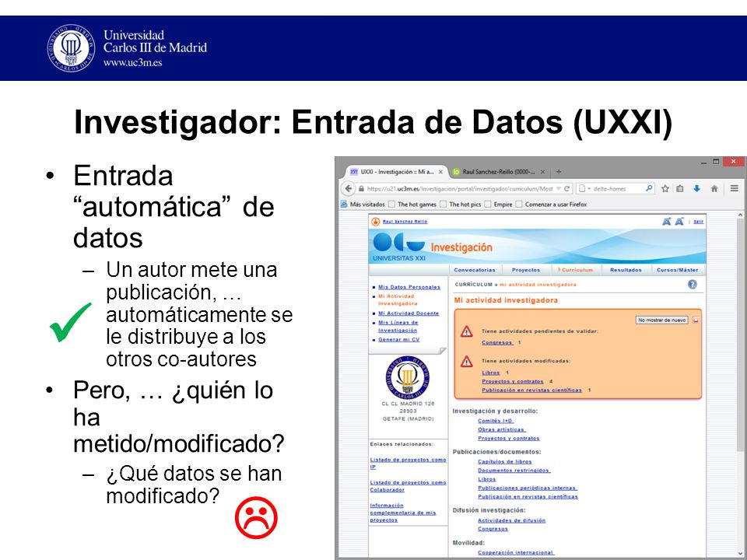Open the Firefox hamburger menu
Image resolution: width=747 pixels, height=560 pixels.
pyautogui.click(x=734, y=188)
